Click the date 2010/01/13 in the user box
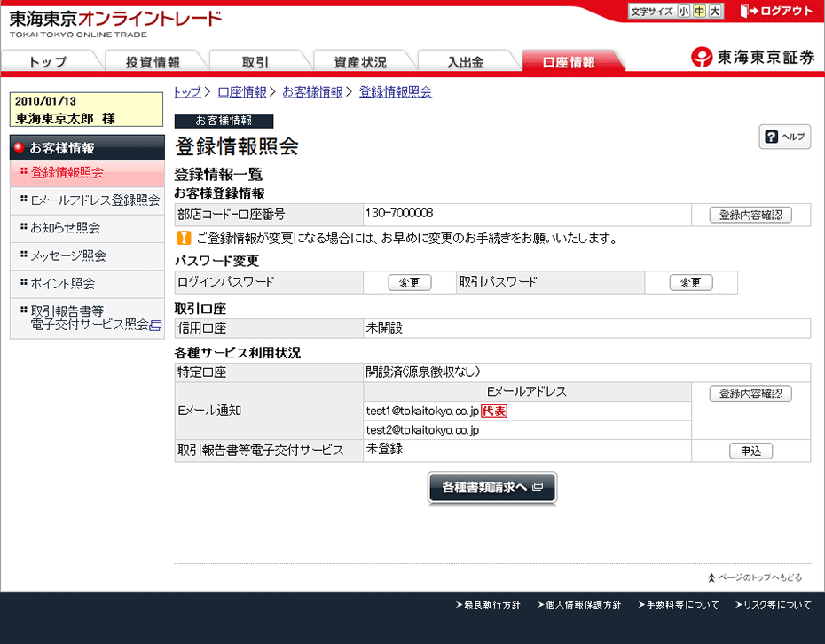Image resolution: width=825 pixels, height=644 pixels. click(45, 101)
